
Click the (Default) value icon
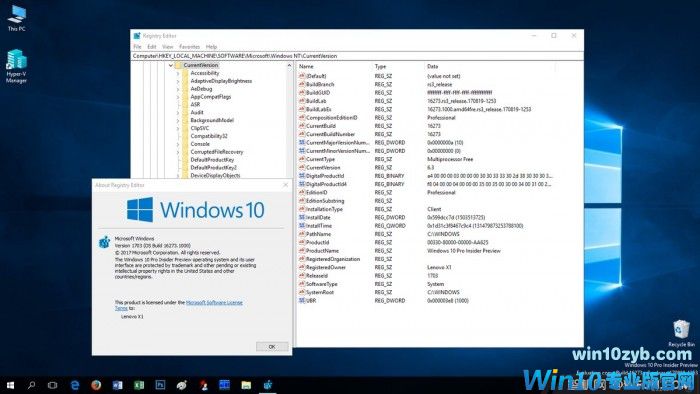coord(302,76)
